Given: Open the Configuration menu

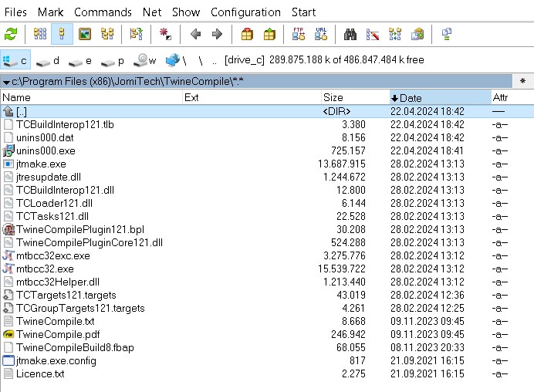Looking at the screenshot, I should click(245, 12).
